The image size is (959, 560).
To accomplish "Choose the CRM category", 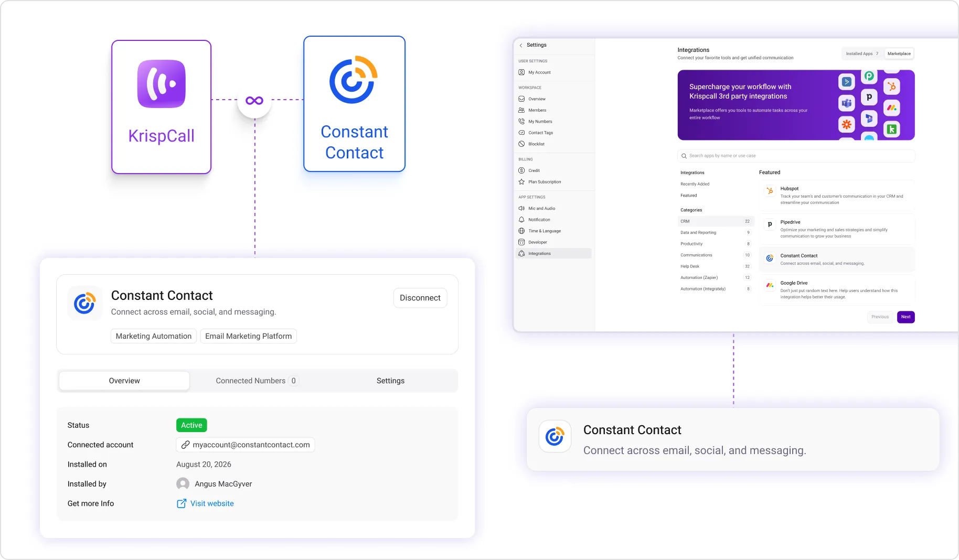I will (x=716, y=221).
